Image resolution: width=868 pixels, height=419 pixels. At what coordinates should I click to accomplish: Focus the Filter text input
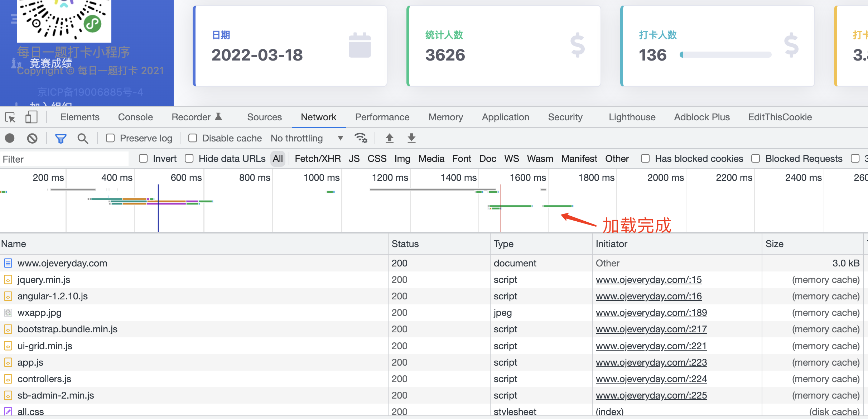click(64, 159)
